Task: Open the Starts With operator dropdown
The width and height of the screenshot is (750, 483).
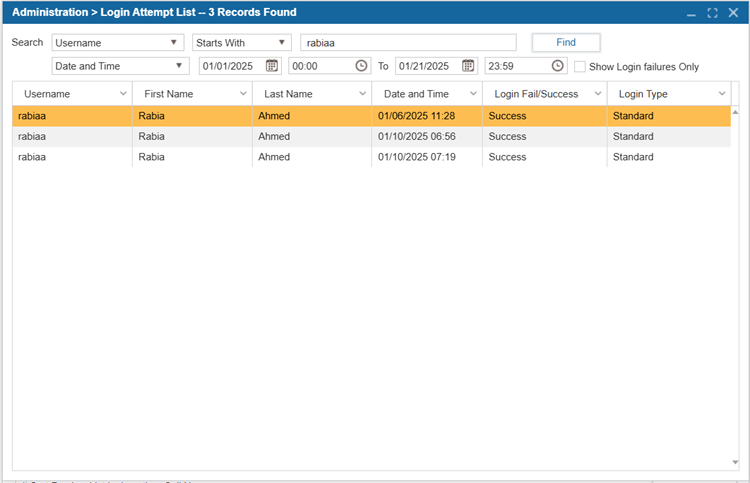Action: 281,43
